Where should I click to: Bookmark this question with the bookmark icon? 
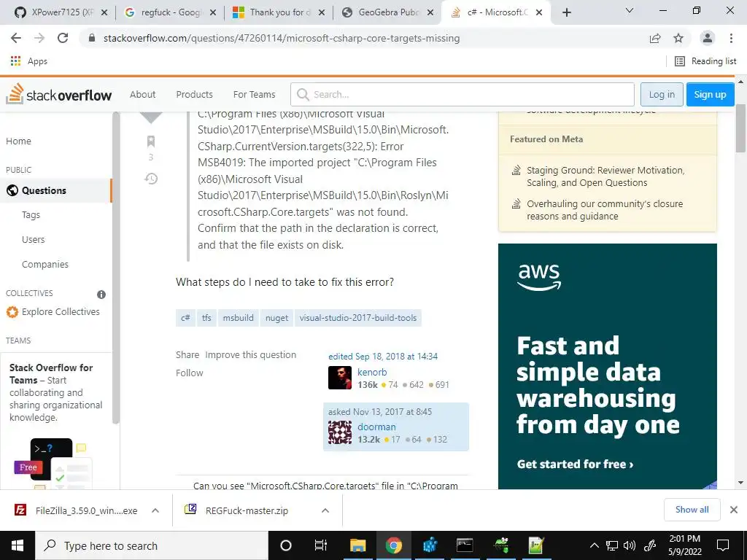(150, 141)
